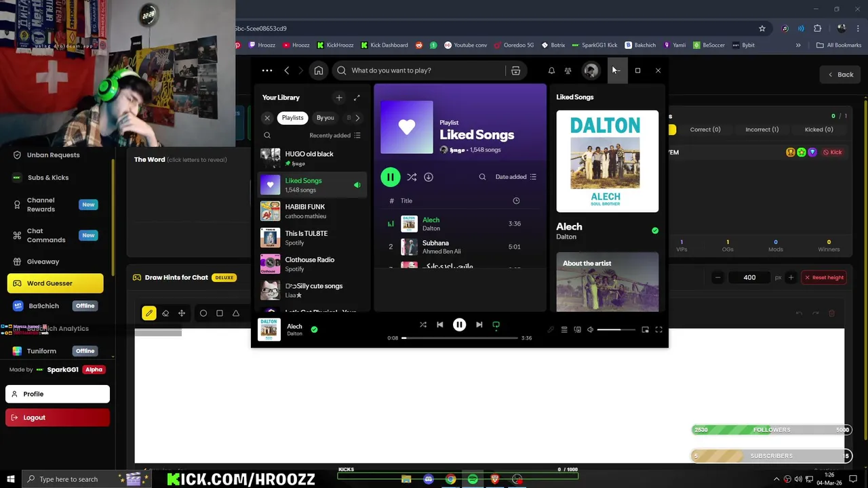Select the square shape tool

click(x=220, y=313)
